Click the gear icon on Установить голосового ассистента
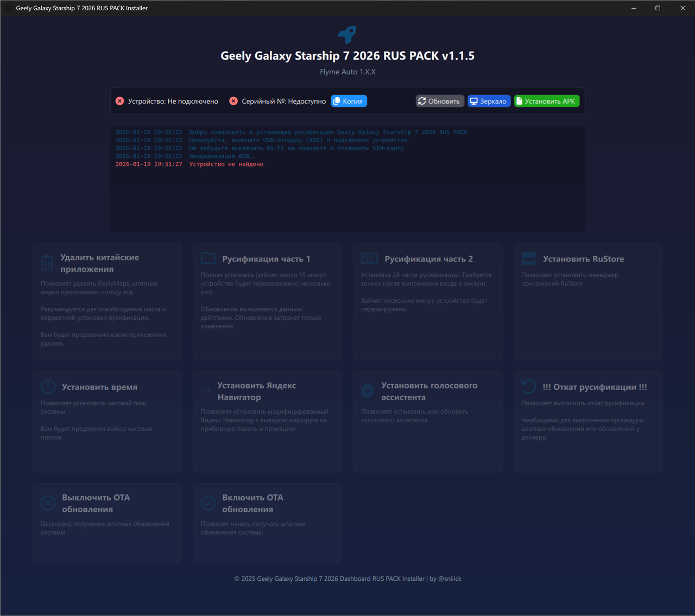The height and width of the screenshot is (616, 695). click(368, 391)
